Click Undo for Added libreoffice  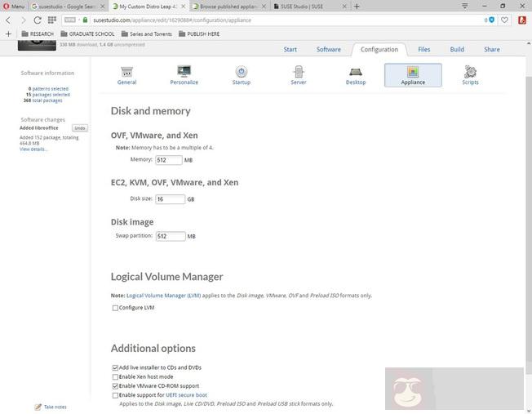[x=80, y=128]
